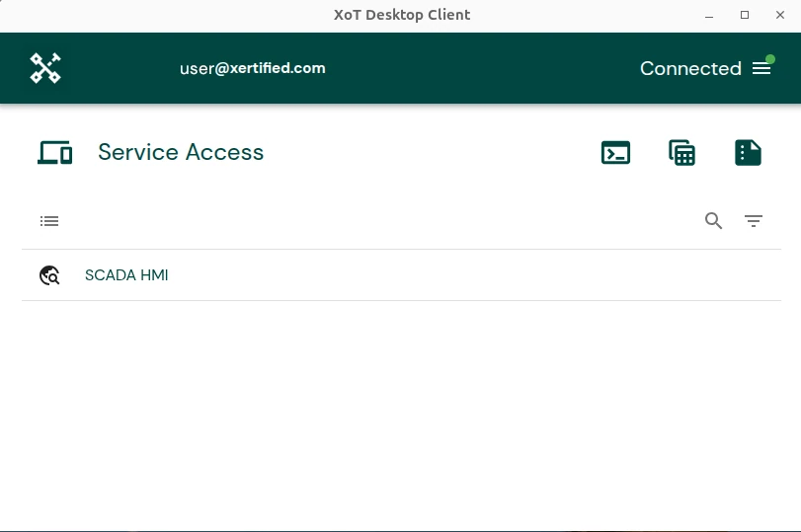Click the XoT crossed keys logo
The image size is (801, 532).
click(45, 68)
